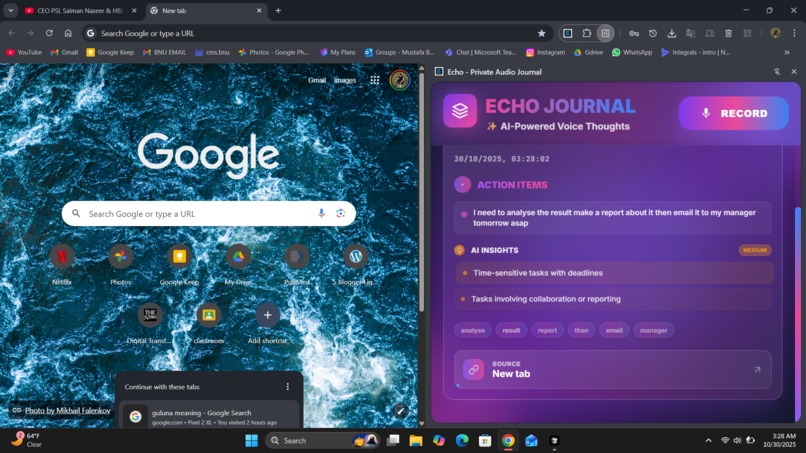The width and height of the screenshot is (806, 453).
Task: Start a new voice recording with RECORD
Action: (x=734, y=113)
